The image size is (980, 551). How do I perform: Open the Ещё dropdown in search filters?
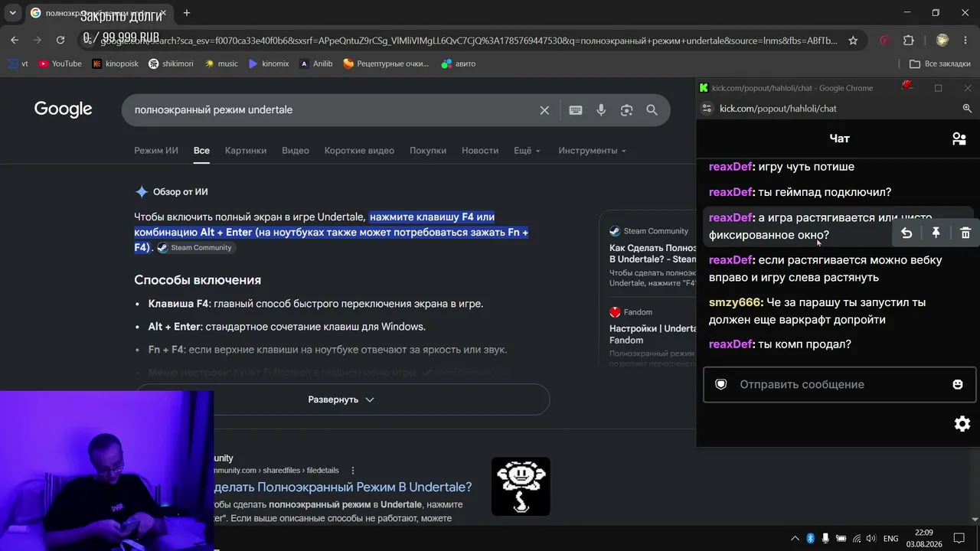527,151
